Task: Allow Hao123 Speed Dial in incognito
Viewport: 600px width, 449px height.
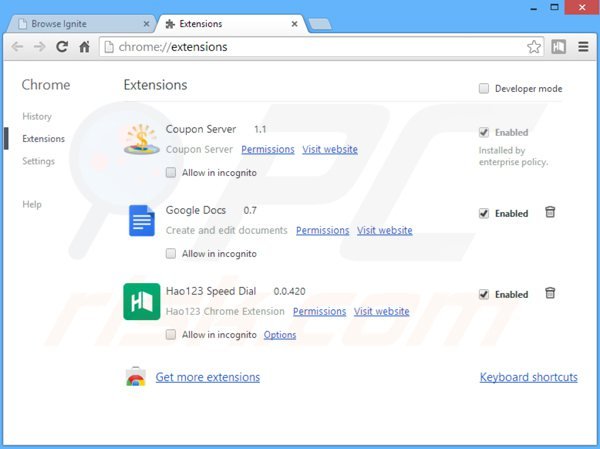Action: [x=171, y=335]
